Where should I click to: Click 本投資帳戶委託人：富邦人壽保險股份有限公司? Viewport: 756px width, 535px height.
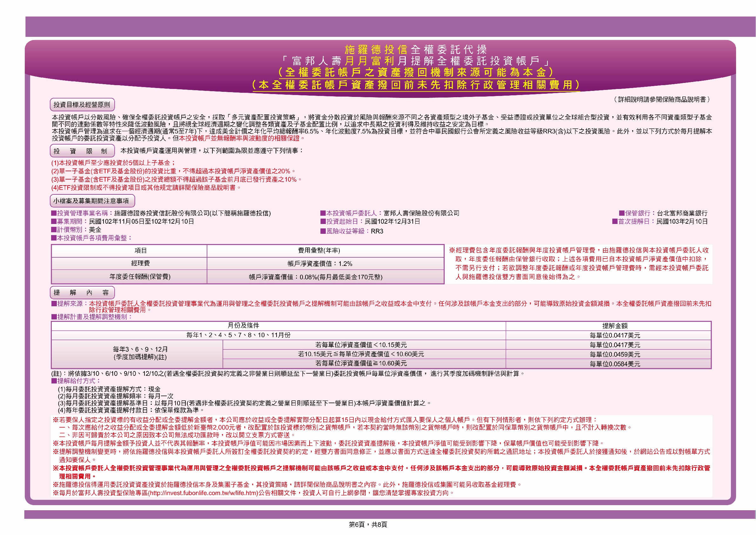point(390,213)
